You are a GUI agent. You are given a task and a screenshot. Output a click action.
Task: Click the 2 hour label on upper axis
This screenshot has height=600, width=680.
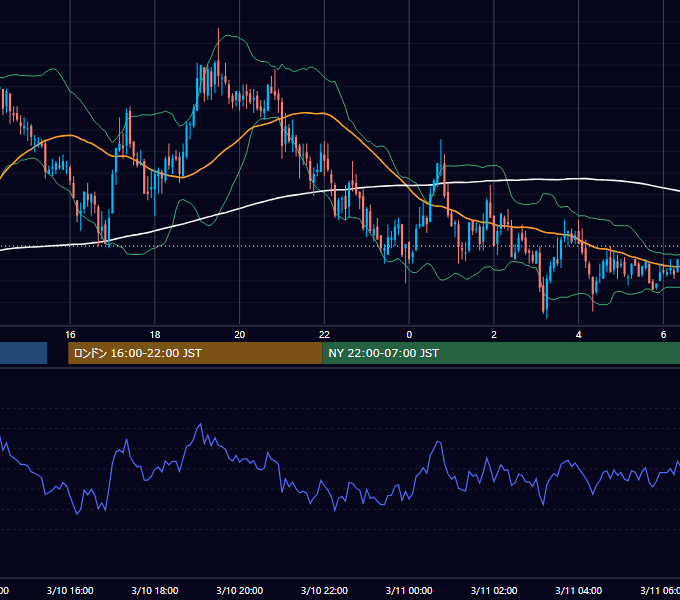[x=494, y=335]
